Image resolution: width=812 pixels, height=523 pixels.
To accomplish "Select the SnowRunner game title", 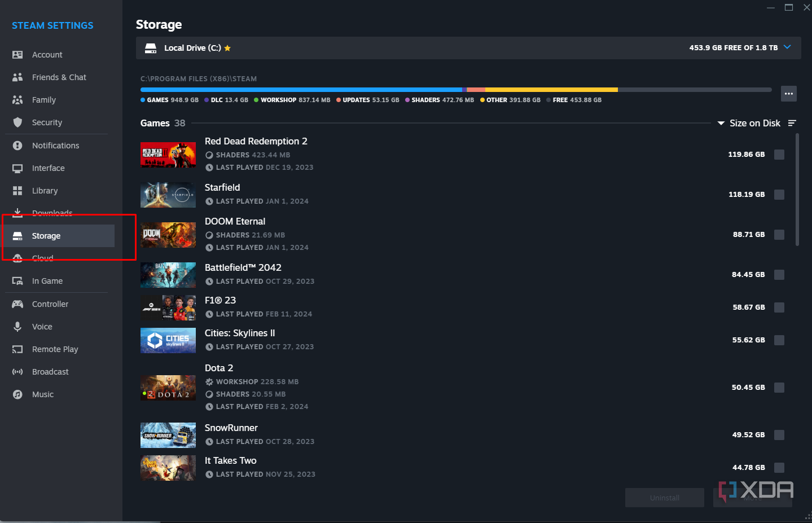I will [x=231, y=428].
